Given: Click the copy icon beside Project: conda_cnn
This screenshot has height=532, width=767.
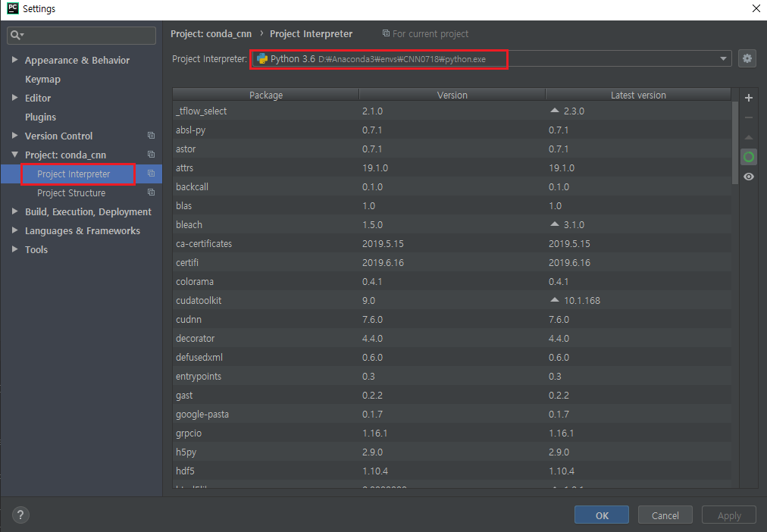Looking at the screenshot, I should tap(151, 155).
